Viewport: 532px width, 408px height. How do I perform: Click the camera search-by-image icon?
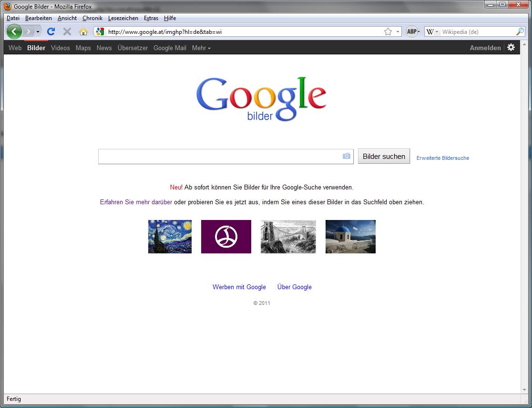pyautogui.click(x=346, y=156)
